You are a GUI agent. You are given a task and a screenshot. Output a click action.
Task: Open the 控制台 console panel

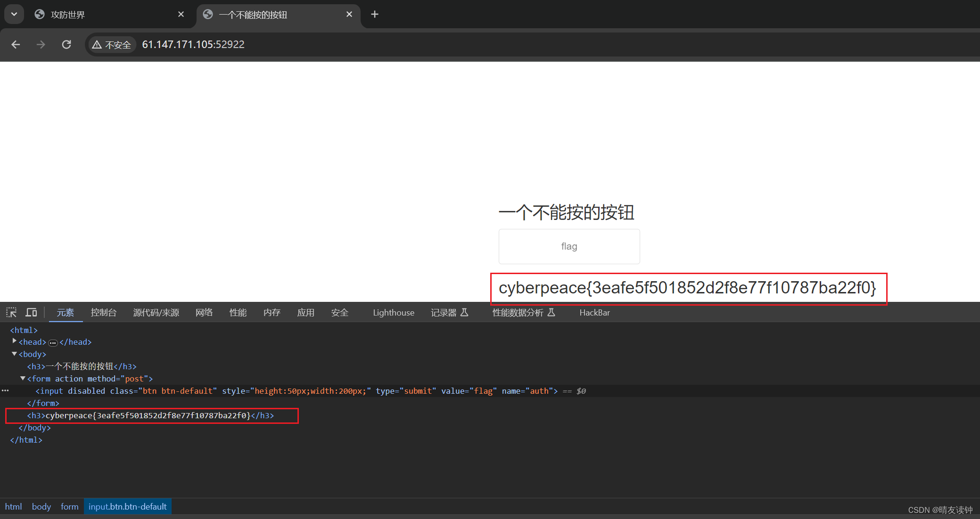103,312
